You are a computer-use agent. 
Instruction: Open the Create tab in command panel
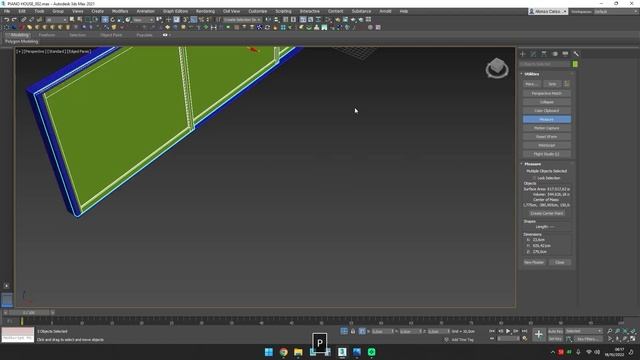point(523,54)
